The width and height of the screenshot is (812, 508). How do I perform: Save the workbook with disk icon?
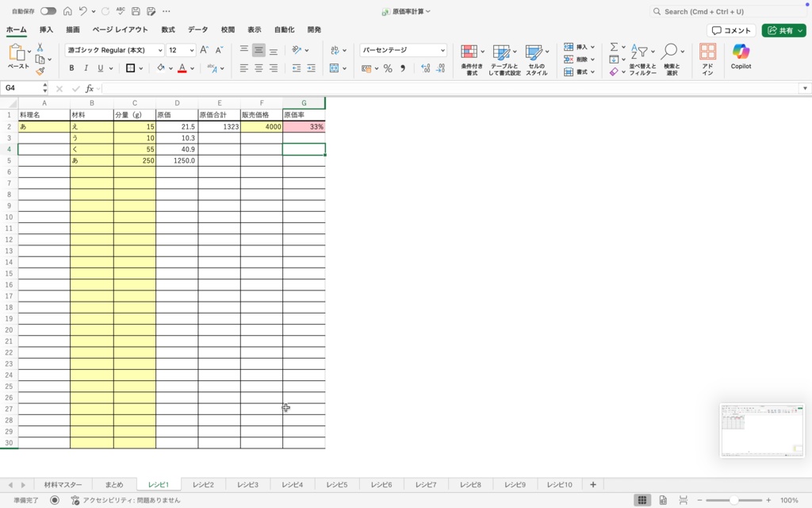[x=136, y=11]
